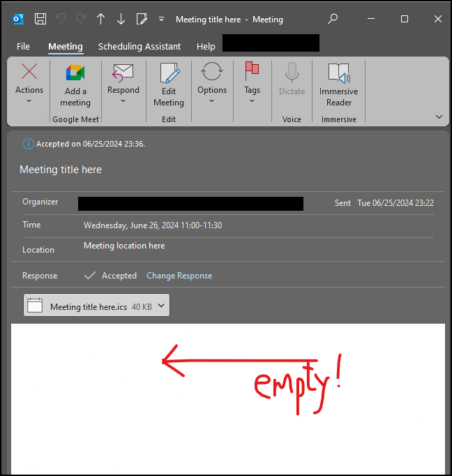Viewport: 452px width, 476px height.
Task: Click 'Meeting location here' text
Action: 124,246
